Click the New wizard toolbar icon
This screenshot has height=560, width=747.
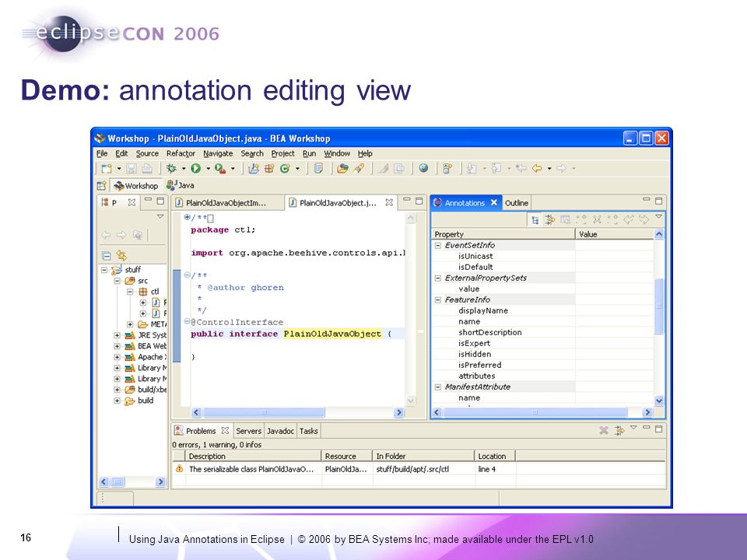[107, 169]
